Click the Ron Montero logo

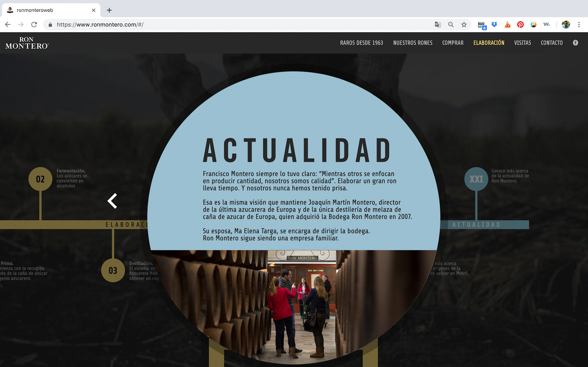tap(27, 43)
